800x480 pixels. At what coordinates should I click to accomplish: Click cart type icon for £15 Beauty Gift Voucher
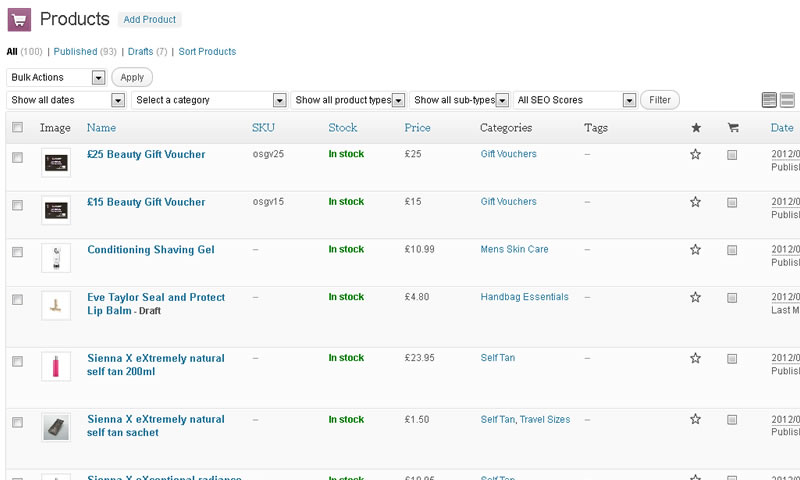point(732,202)
